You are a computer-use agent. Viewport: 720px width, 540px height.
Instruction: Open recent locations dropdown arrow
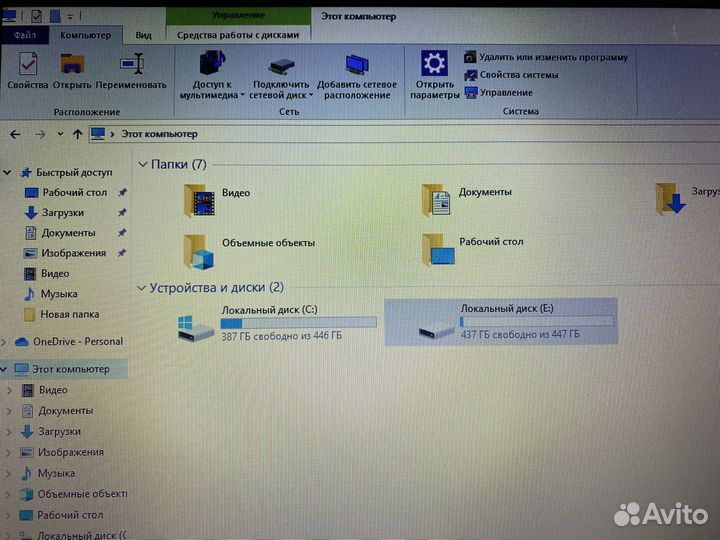click(x=60, y=134)
